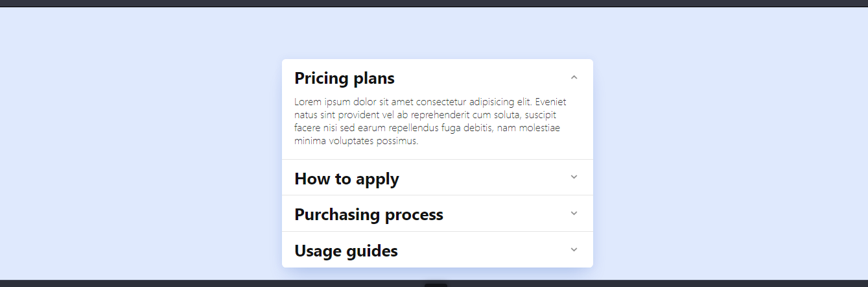Open the Usage guides accordion heading
This screenshot has height=287, width=868.
click(x=346, y=251)
